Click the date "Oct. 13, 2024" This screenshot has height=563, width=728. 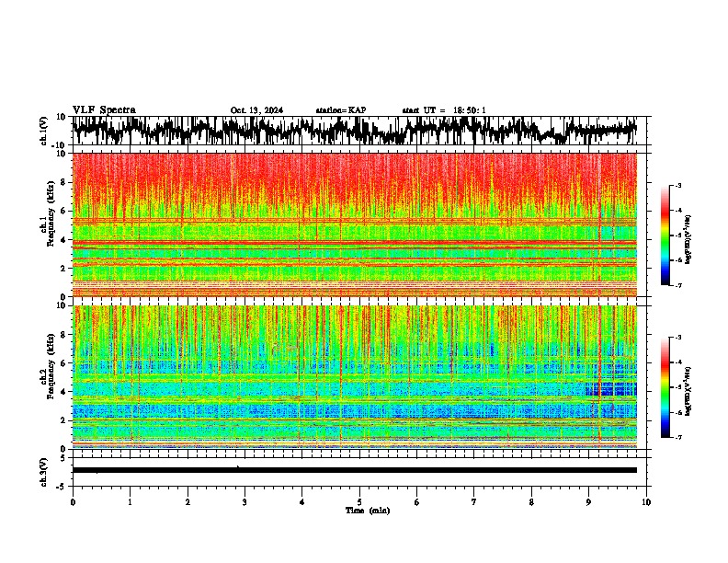coord(256,110)
